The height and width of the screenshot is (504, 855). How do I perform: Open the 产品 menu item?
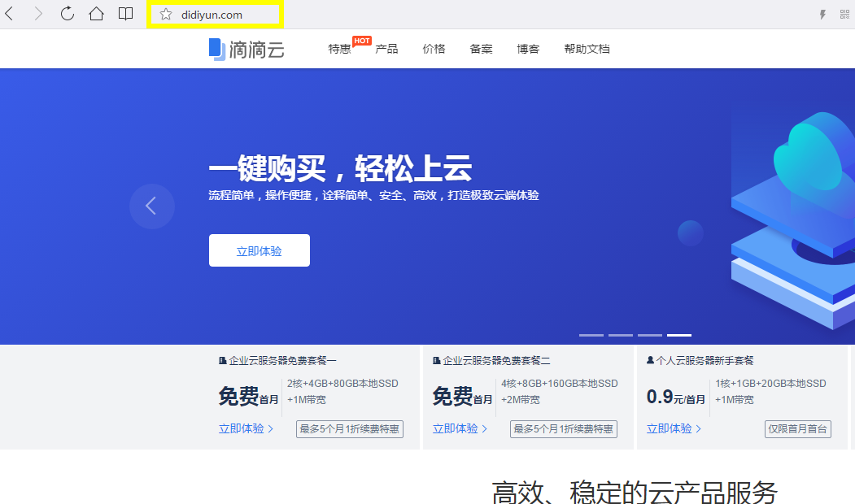[386, 49]
